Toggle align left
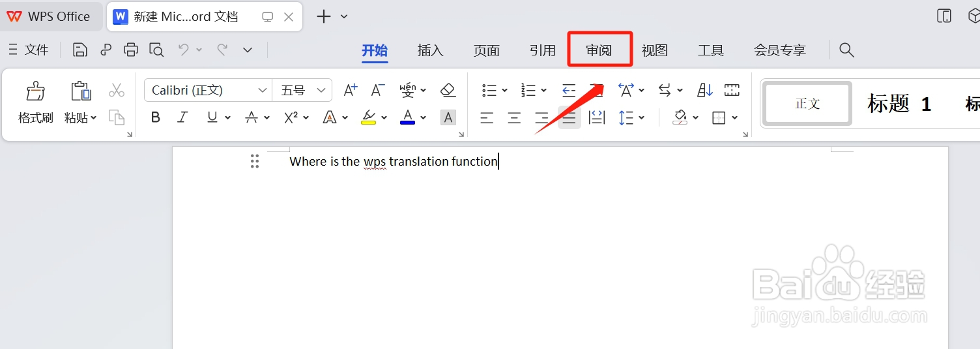Image resolution: width=980 pixels, height=349 pixels. coord(487,117)
